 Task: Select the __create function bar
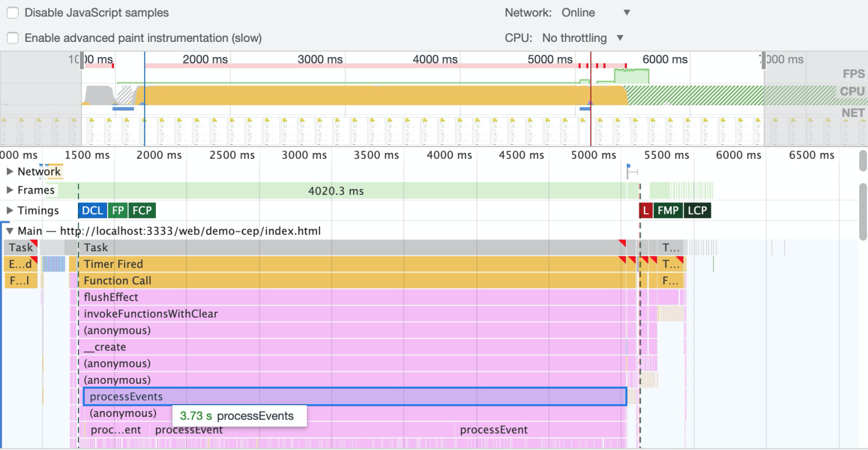click(352, 347)
